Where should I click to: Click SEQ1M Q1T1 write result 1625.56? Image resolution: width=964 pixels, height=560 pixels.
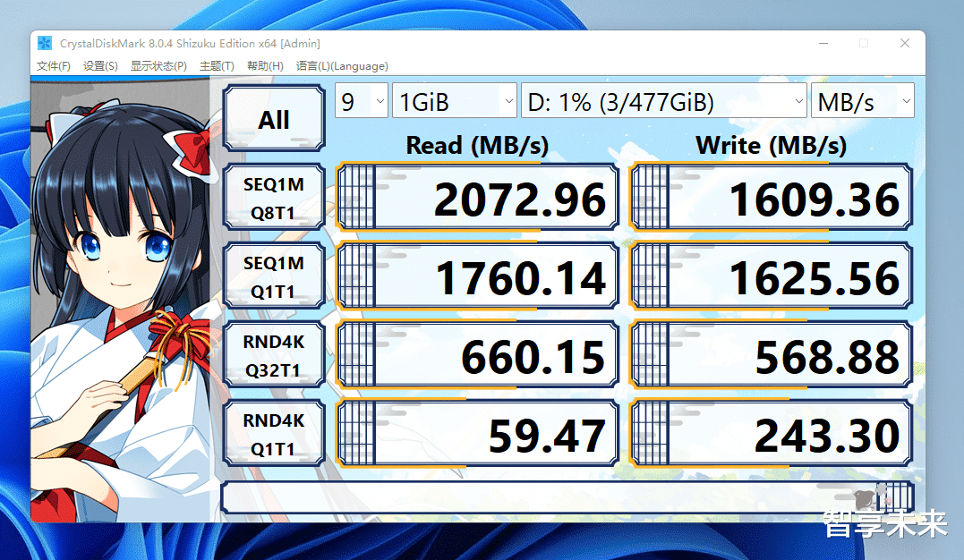tap(771, 276)
